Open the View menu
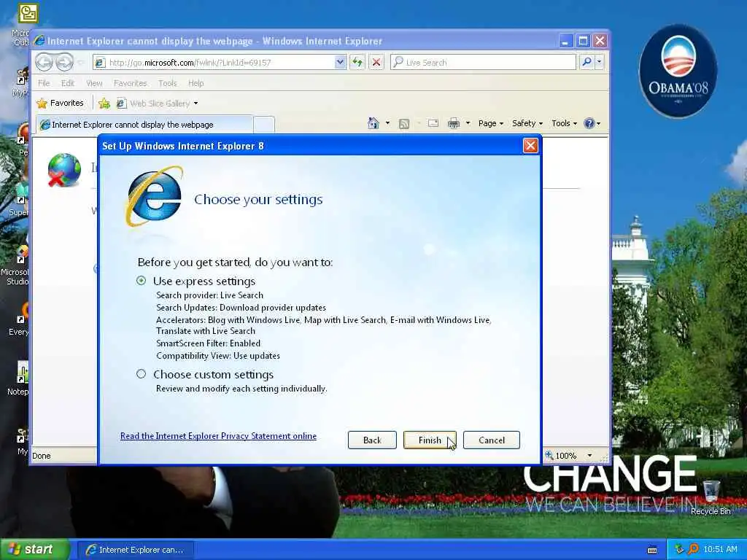 click(94, 83)
